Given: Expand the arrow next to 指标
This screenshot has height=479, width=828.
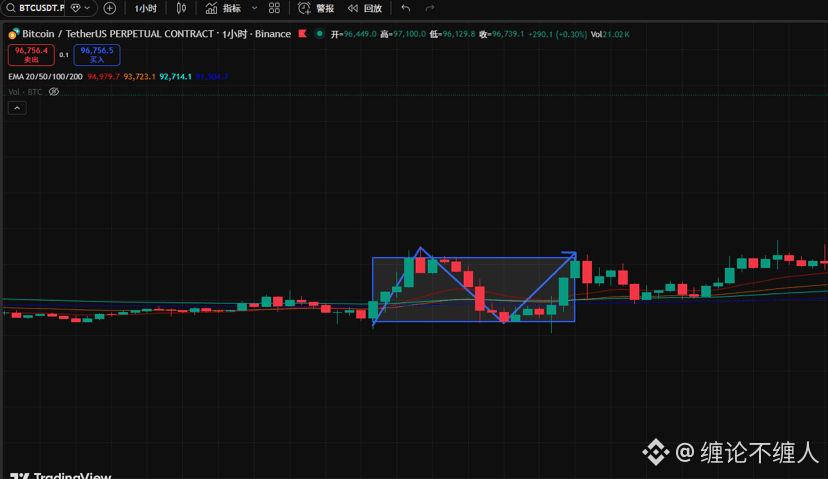Looking at the screenshot, I should (x=255, y=8).
